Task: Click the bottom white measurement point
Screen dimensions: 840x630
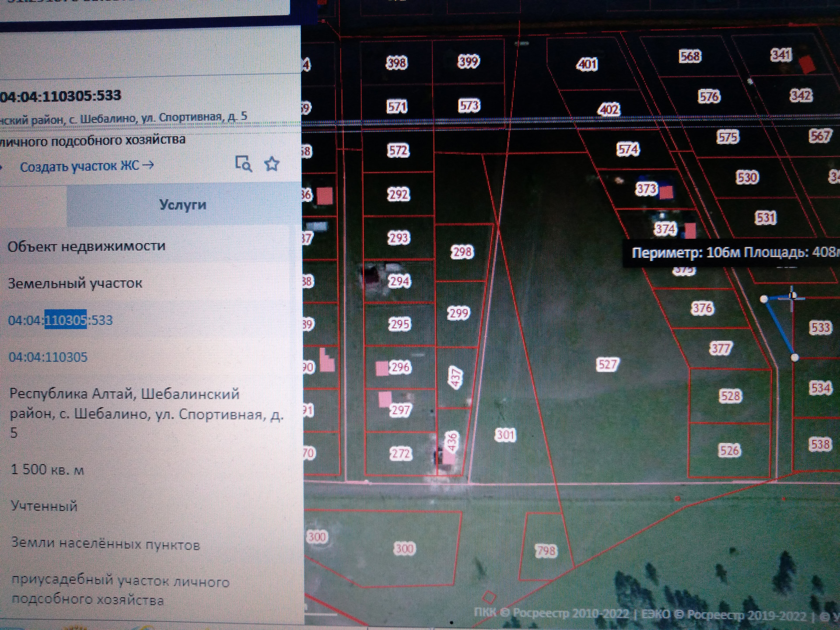Action: click(x=795, y=358)
